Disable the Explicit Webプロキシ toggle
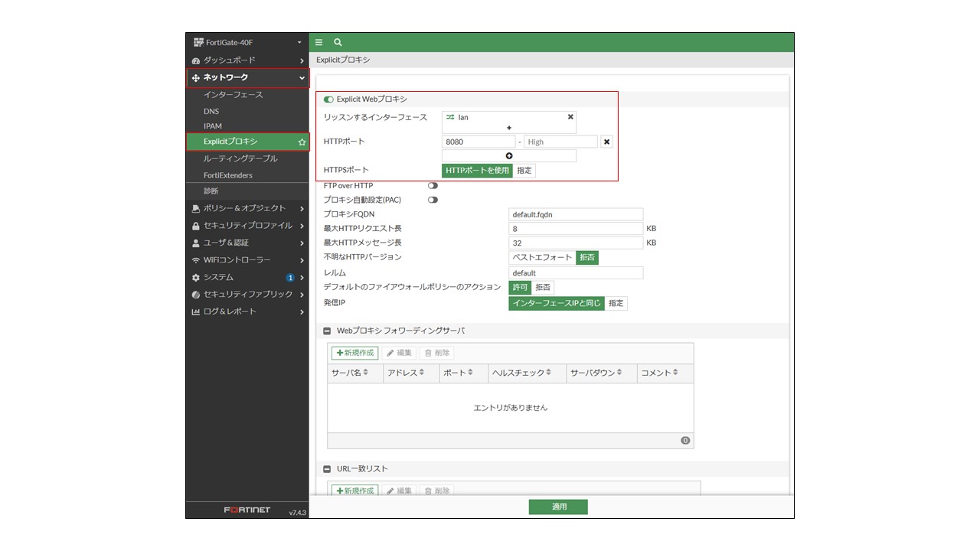The height and width of the screenshot is (551, 980). coord(329,99)
